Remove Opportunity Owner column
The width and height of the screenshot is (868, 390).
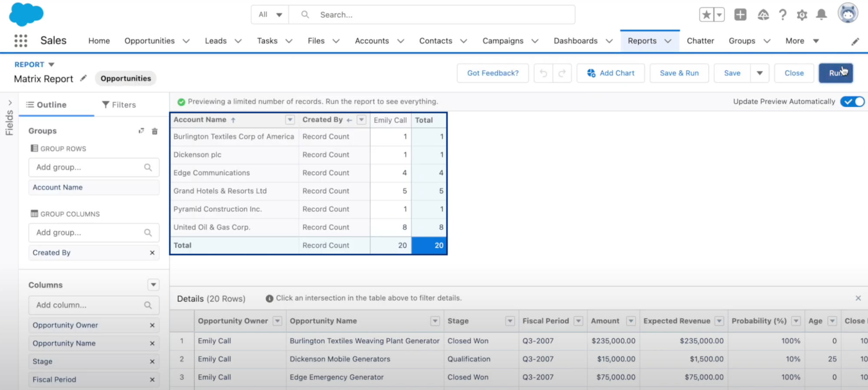point(152,325)
